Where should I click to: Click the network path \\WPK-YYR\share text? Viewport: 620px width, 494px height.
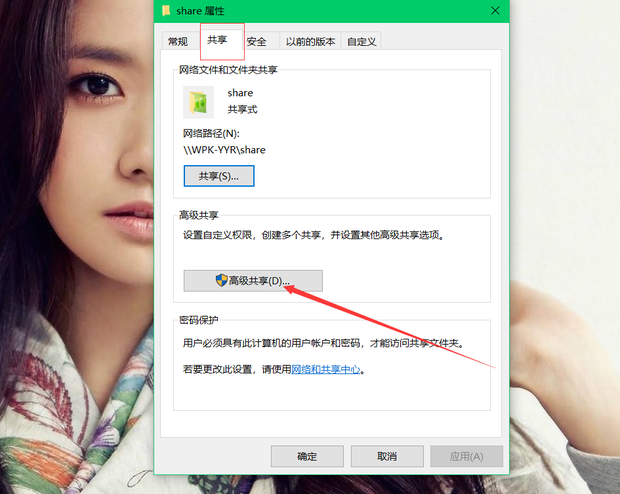pyautogui.click(x=224, y=150)
